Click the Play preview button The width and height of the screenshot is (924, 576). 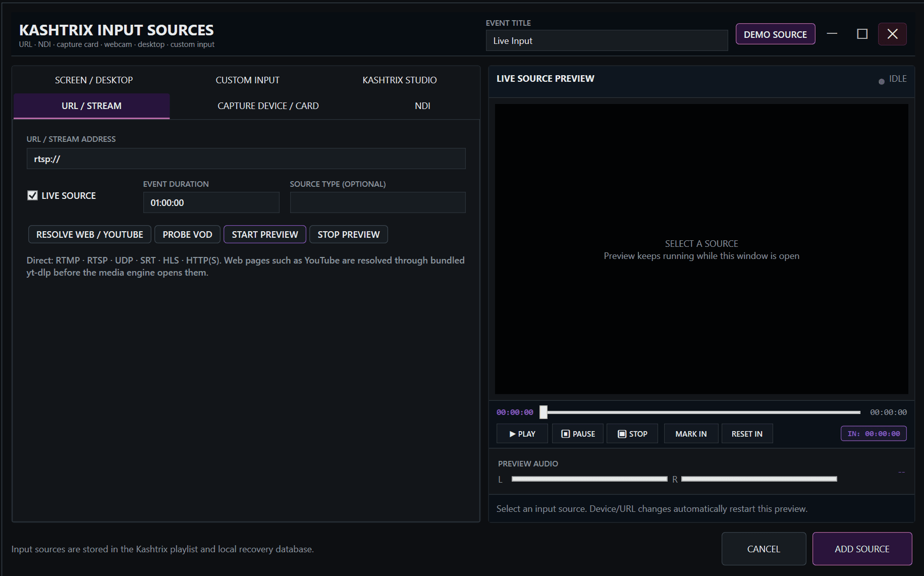pos(522,434)
